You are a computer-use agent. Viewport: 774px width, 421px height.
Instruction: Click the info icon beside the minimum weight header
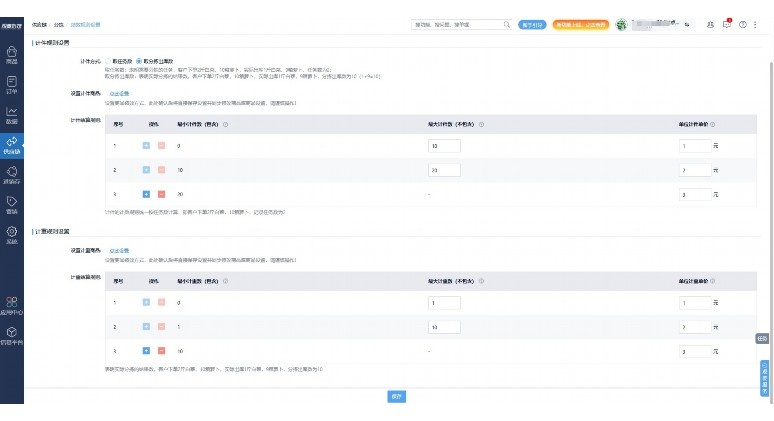[x=226, y=281]
